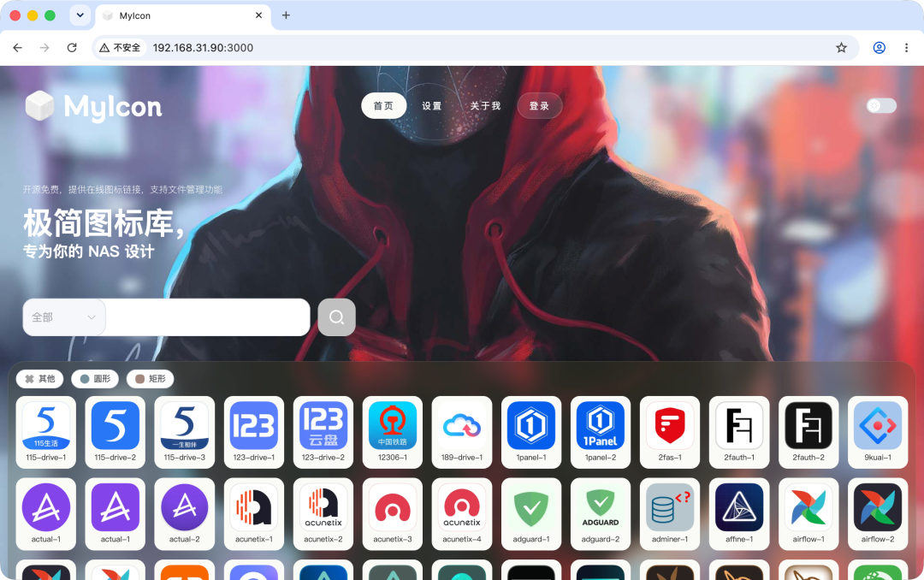Screen dimensions: 924x580
Task: Click the magnifier search button
Action: coord(336,317)
